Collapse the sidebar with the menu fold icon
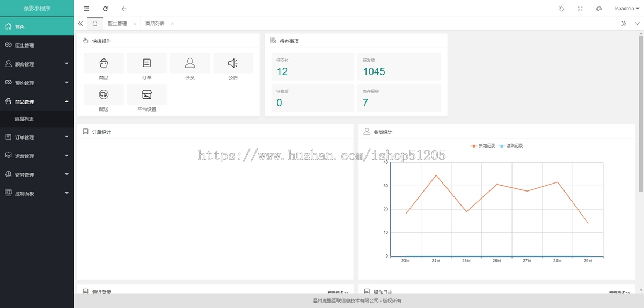This screenshot has height=308, width=644. [86, 9]
